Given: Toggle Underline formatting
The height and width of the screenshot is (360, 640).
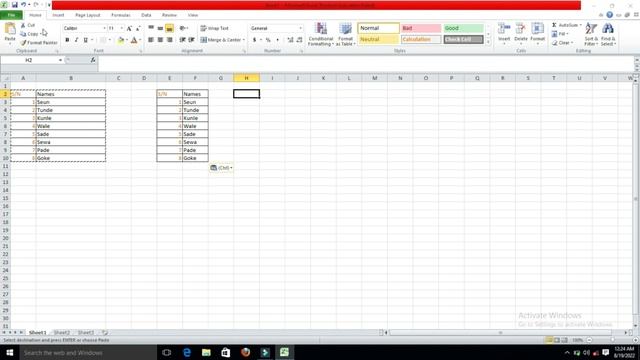Looking at the screenshot, I should pos(85,40).
